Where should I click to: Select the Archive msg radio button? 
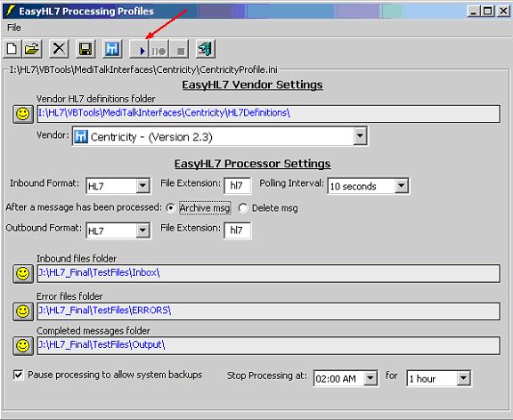tap(170, 208)
